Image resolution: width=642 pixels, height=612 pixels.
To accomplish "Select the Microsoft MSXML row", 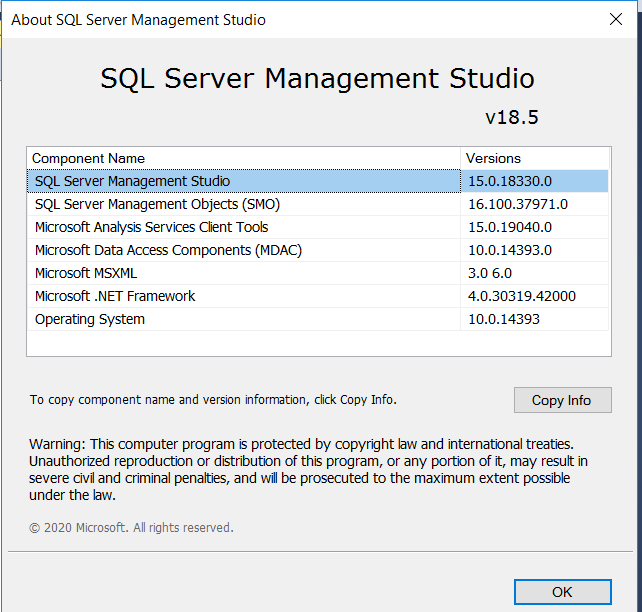I will pyautogui.click(x=317, y=273).
